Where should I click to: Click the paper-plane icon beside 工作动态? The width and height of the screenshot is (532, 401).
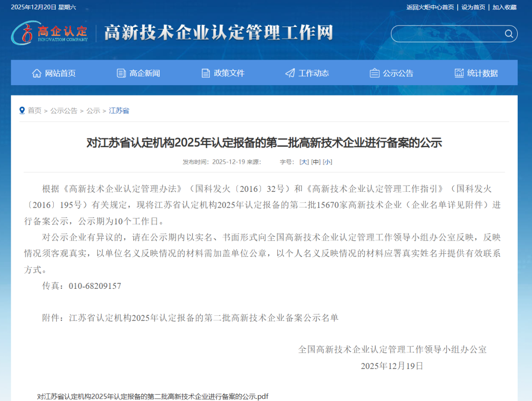tap(289, 72)
